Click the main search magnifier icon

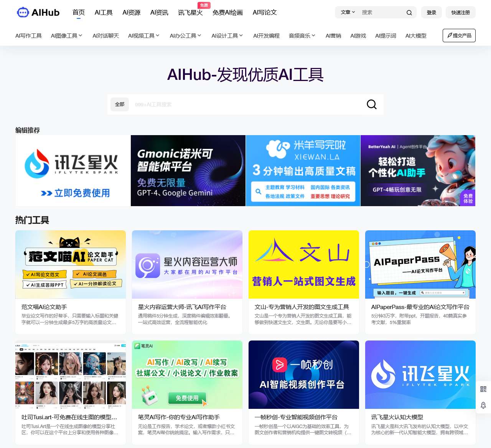point(371,104)
